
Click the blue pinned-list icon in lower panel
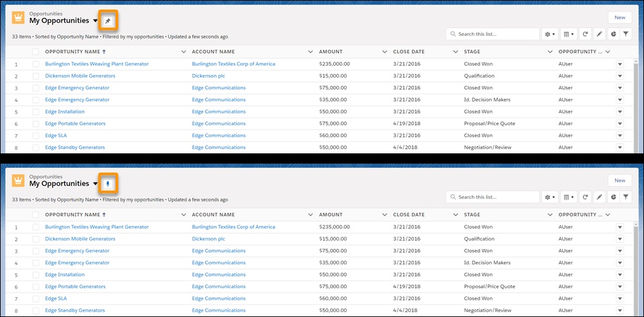tap(108, 184)
